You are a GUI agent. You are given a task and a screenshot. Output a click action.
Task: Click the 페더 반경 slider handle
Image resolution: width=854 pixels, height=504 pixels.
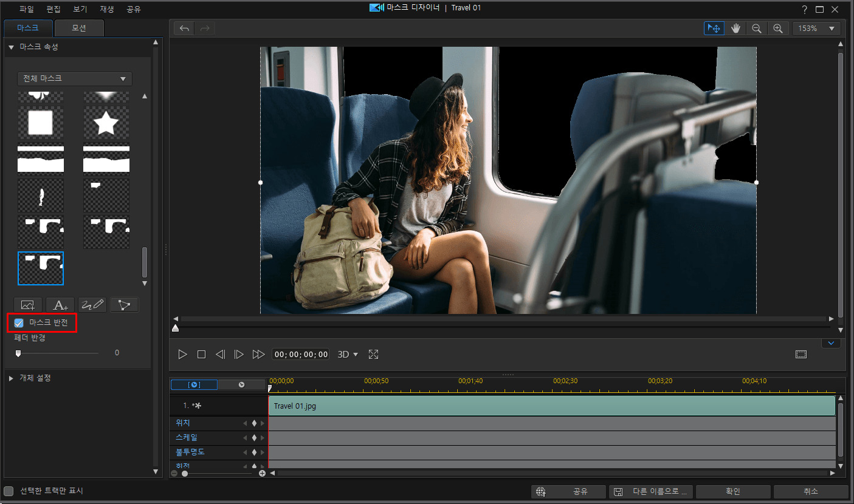tap(18, 353)
